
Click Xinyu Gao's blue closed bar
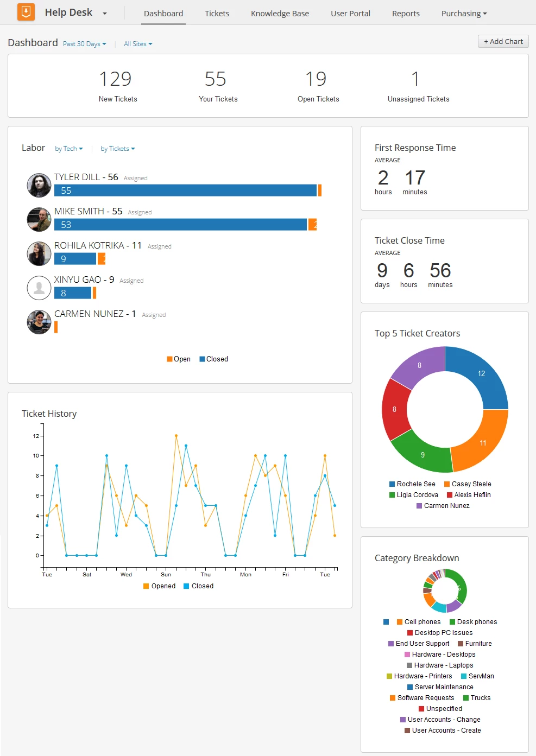[x=73, y=293]
